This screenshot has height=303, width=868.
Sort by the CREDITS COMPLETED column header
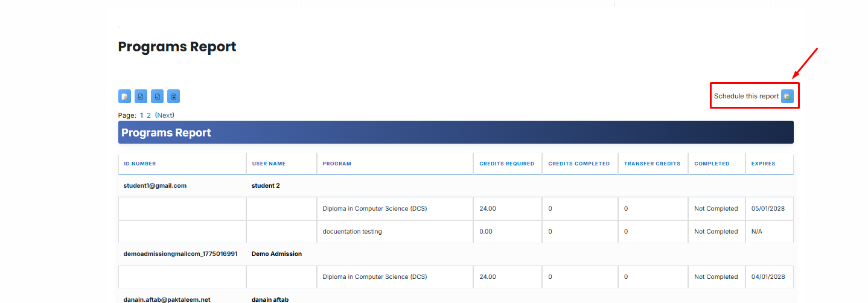pos(579,164)
